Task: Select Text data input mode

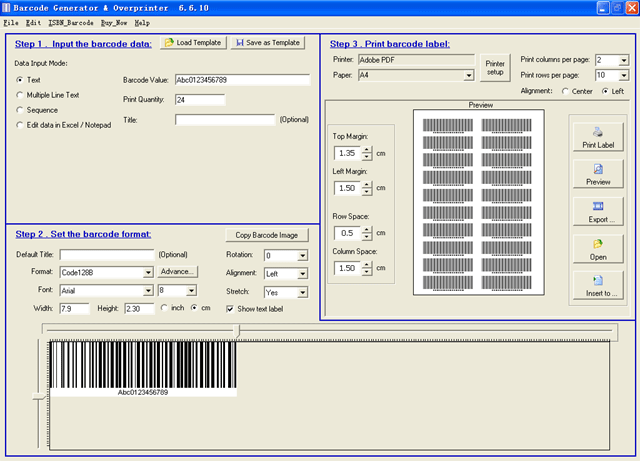Action: point(19,80)
